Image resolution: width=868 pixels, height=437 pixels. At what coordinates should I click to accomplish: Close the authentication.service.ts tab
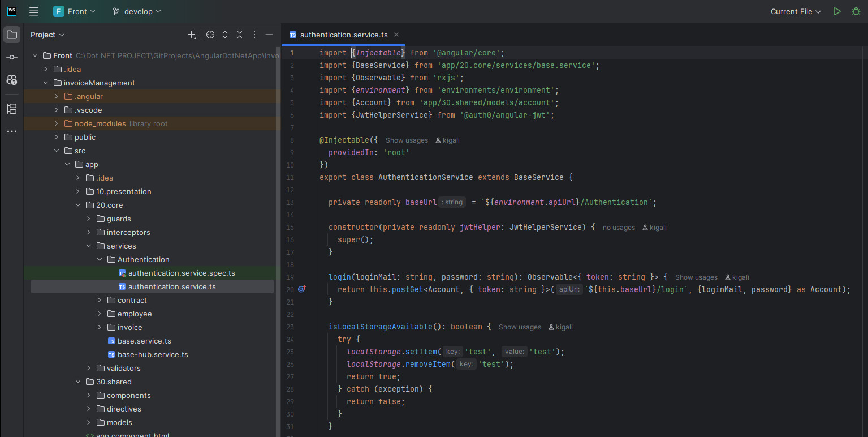tap(396, 35)
